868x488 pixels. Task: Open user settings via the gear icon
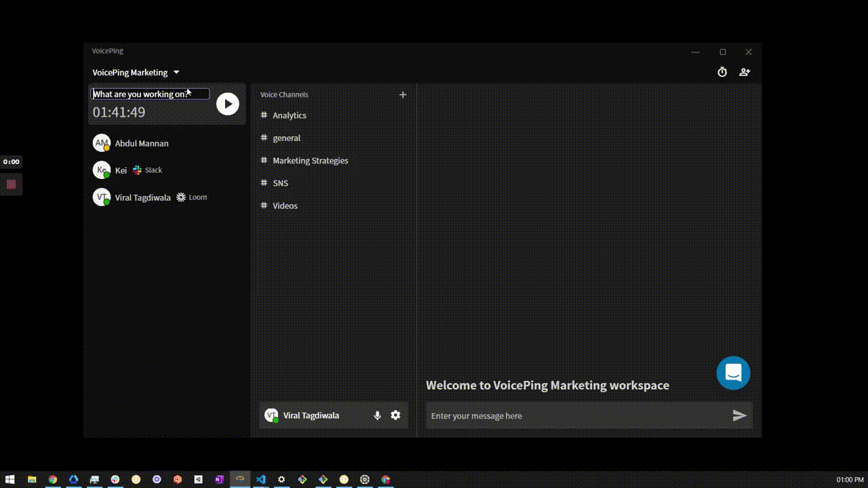(395, 415)
